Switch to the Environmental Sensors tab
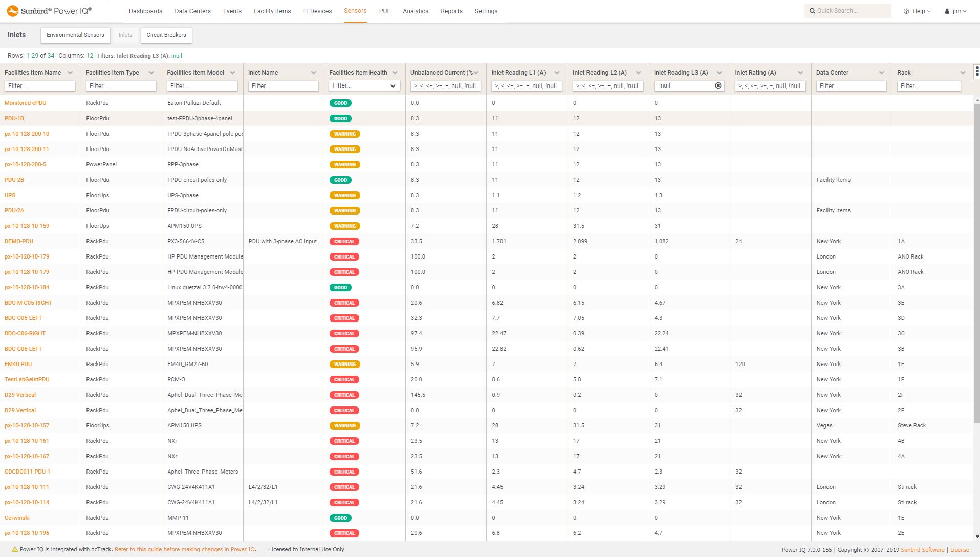Viewport: 980px width, 557px height. 75,35
